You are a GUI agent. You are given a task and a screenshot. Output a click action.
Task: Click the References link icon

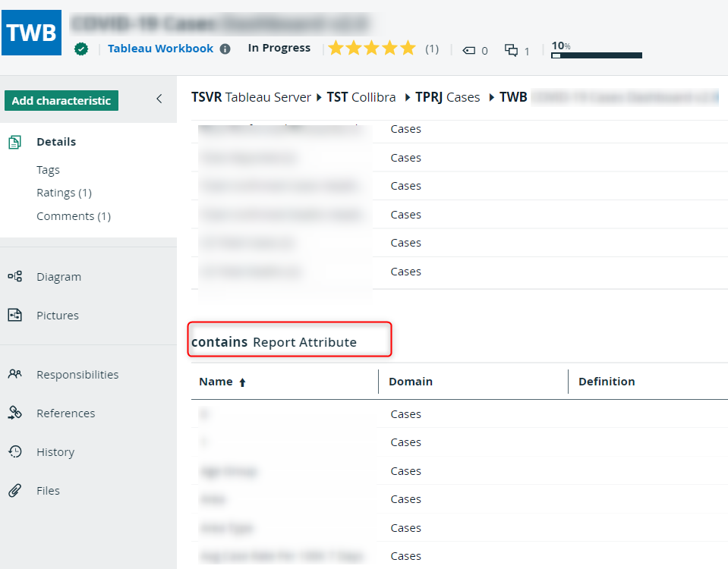(x=15, y=413)
